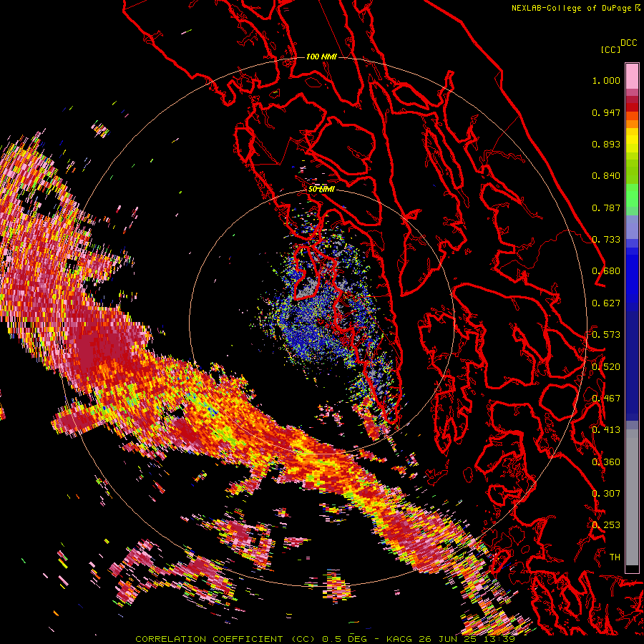This screenshot has height=644, width=644.
Task: Select the 0.413 scale value
Action: (x=606, y=430)
